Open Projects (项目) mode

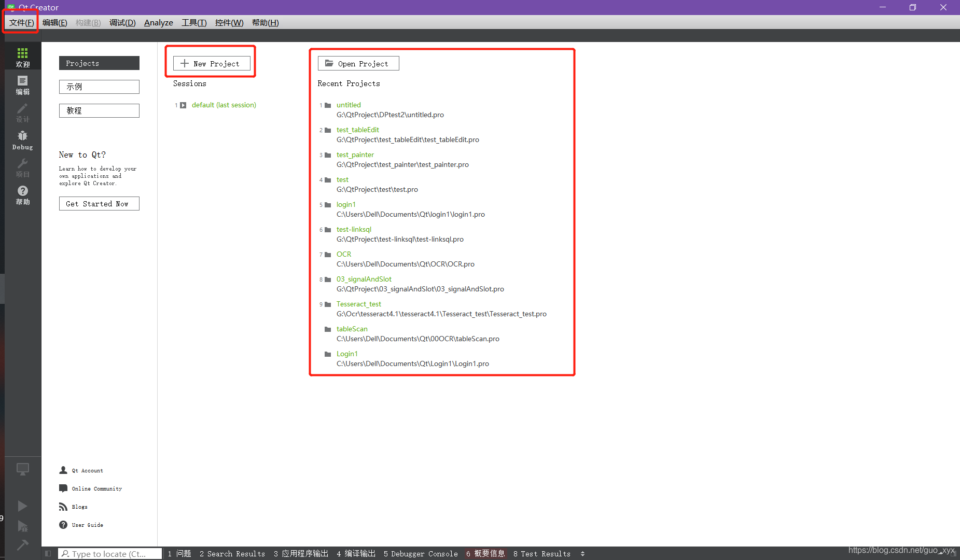click(23, 167)
